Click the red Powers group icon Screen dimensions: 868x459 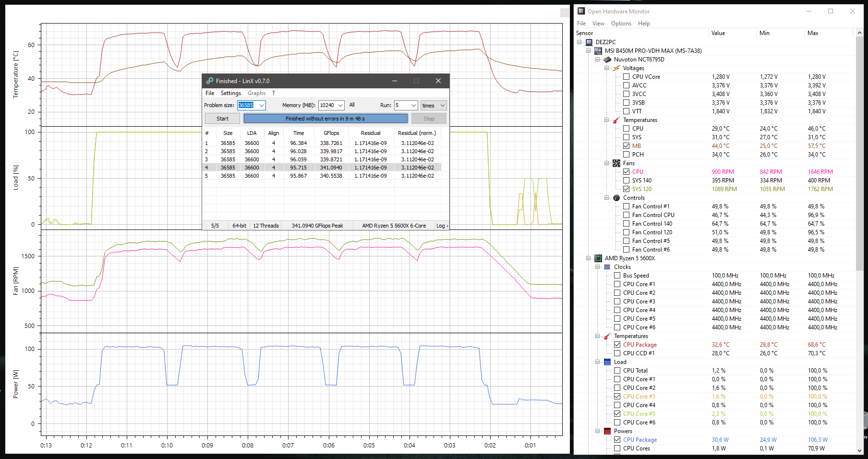pyautogui.click(x=607, y=431)
